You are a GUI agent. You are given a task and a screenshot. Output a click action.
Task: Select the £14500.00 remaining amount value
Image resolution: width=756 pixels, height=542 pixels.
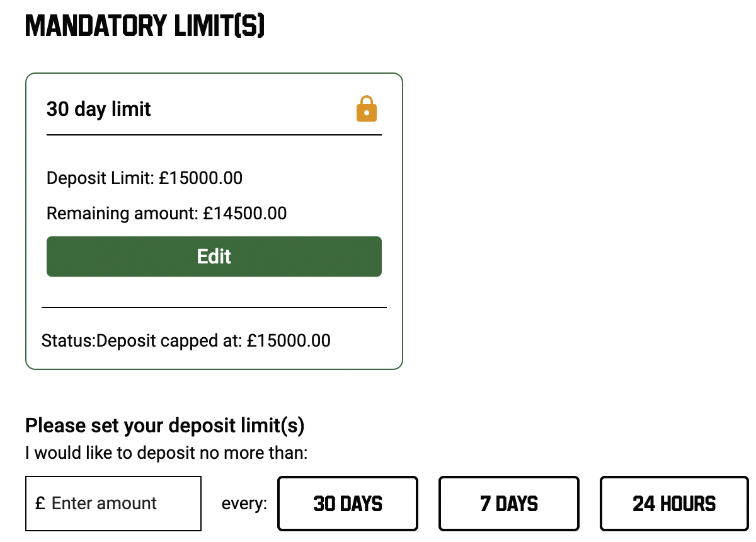(245, 213)
